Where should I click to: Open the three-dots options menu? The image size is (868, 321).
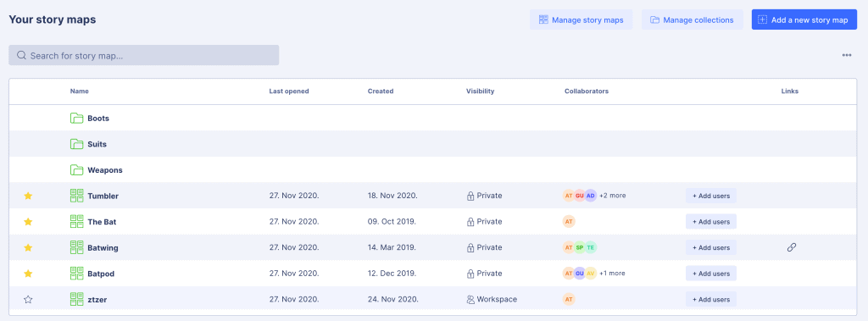pos(847,55)
